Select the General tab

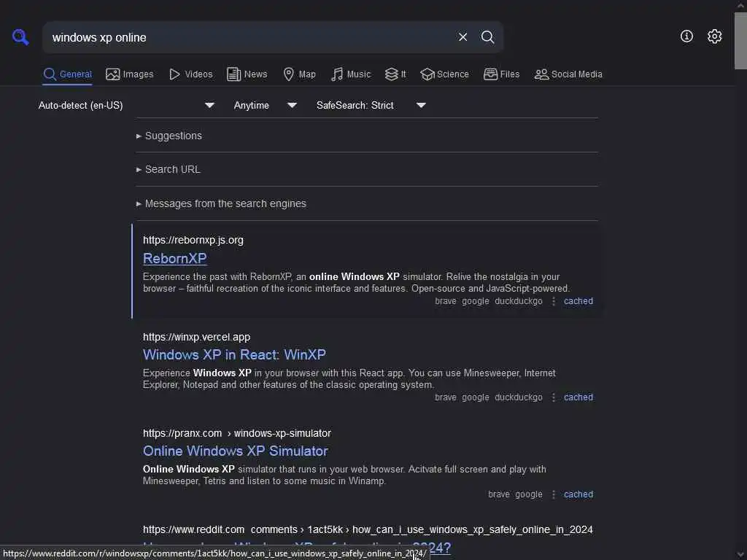coord(67,74)
